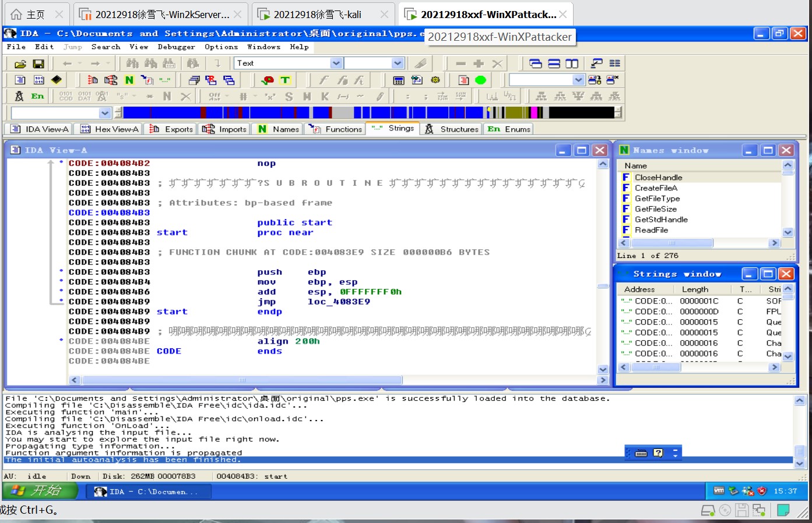Click glasses page icon beside calculator

point(417,80)
